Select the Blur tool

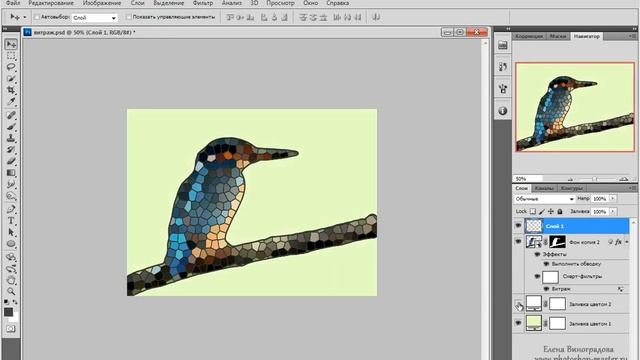point(11,184)
